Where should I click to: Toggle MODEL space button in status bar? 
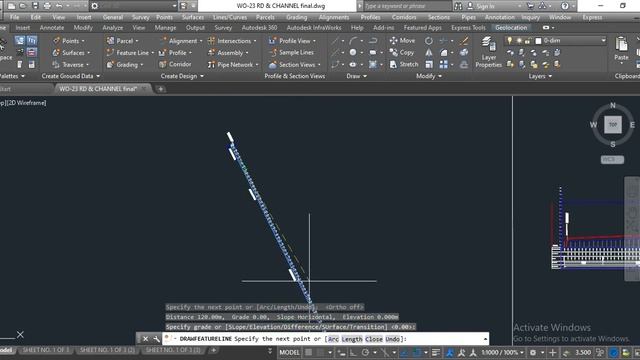tap(289, 352)
